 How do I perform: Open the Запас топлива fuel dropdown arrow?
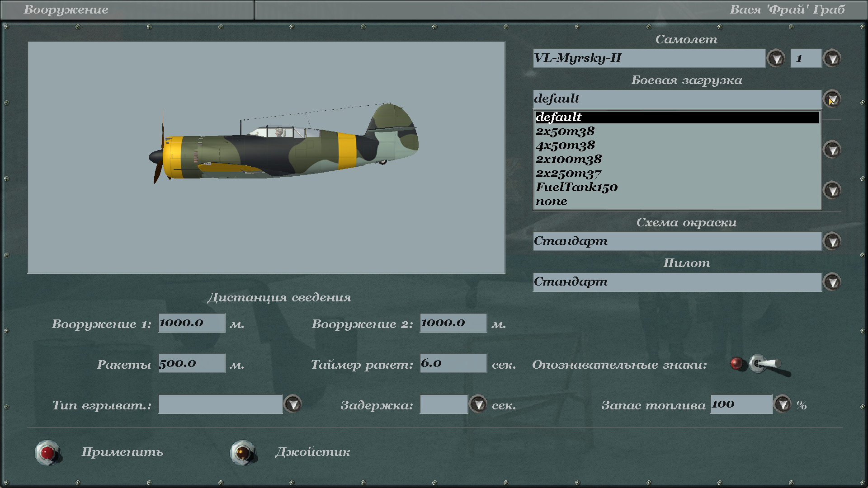[x=783, y=404]
